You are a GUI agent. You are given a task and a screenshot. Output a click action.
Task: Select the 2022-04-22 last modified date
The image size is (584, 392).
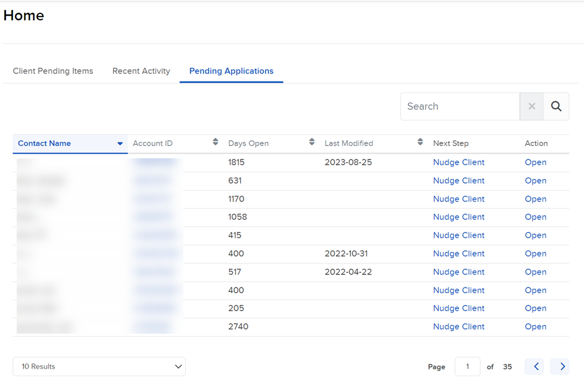(x=348, y=272)
